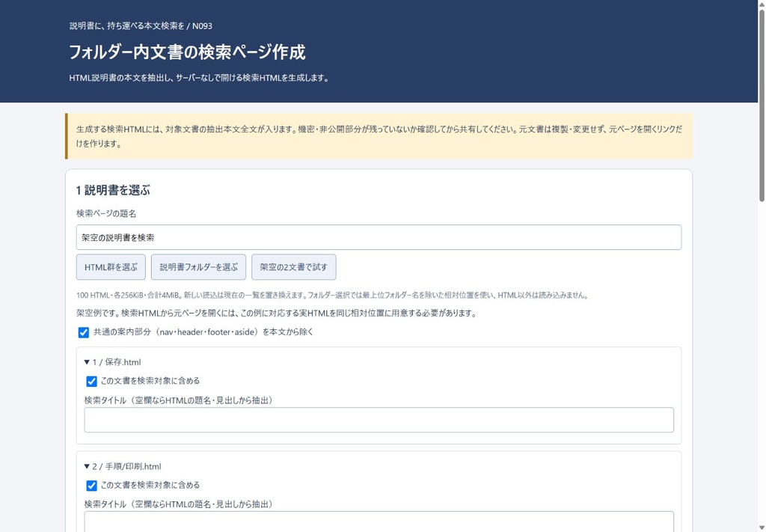Toggle the 共通の案内部分 (nav・header・footer・aside) checkbox
The image size is (766, 532).
84,333
